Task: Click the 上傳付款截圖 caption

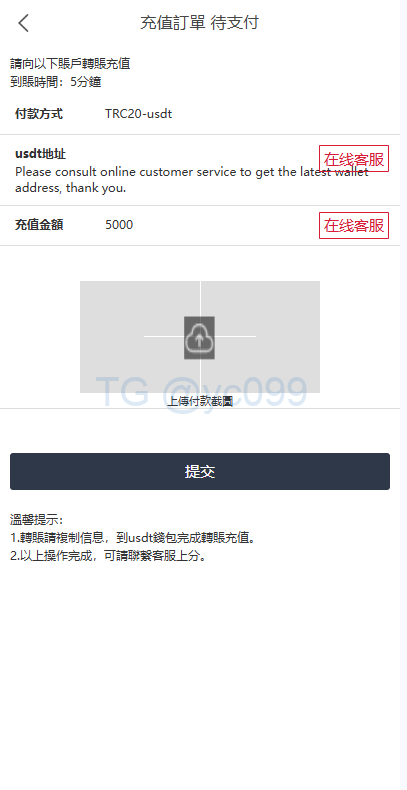Action: (x=200, y=401)
